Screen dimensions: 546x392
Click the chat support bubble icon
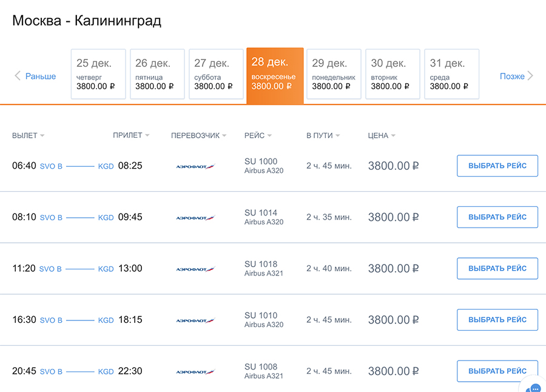point(534,387)
